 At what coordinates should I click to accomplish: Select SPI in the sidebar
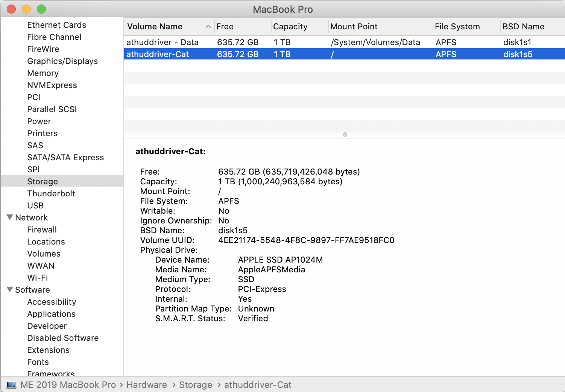(33, 169)
